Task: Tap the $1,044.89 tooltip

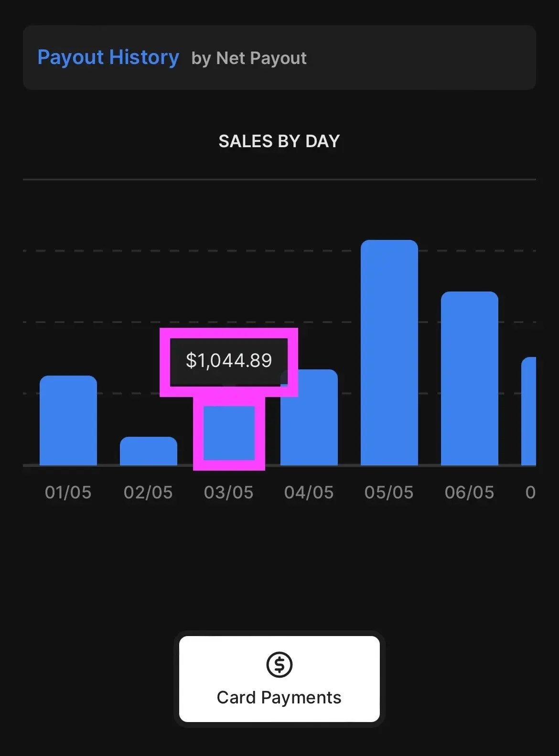Action: tap(229, 361)
